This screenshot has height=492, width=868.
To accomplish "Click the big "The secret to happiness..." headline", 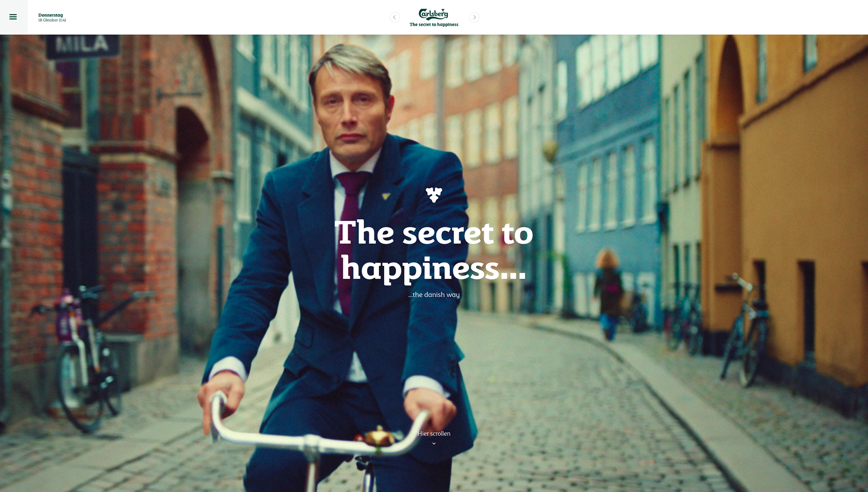I will [x=434, y=251].
